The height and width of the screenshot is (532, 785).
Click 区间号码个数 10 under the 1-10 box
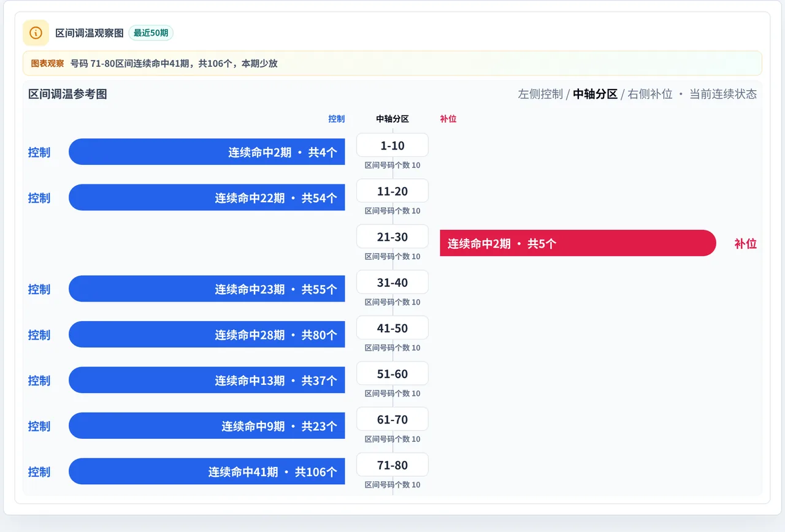392,165
